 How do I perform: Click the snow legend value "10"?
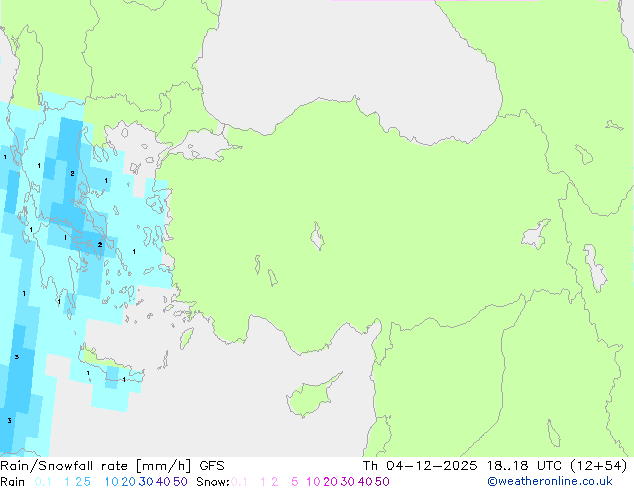pos(313,482)
